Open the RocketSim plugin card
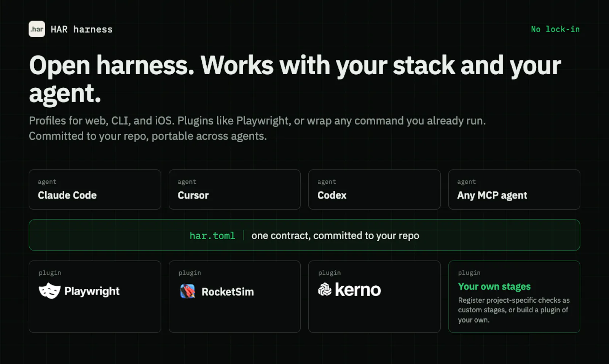Viewport: 609px width, 364px height. [234, 297]
